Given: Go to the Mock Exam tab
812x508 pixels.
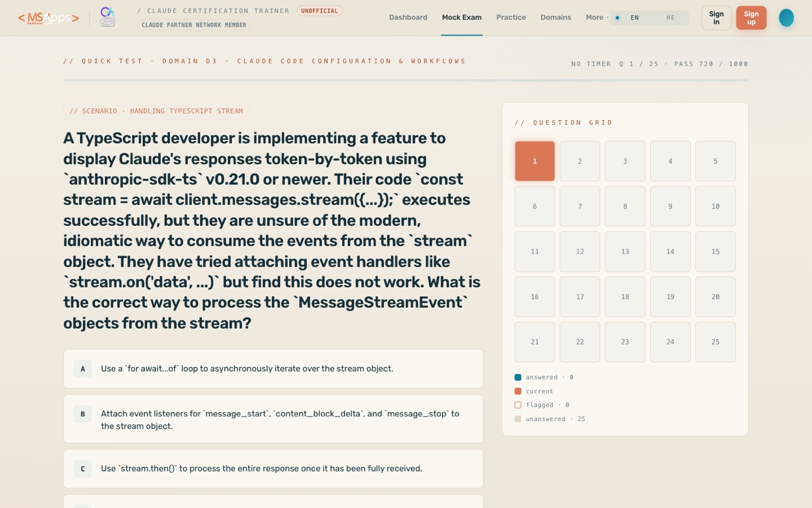Looking at the screenshot, I should pos(462,17).
